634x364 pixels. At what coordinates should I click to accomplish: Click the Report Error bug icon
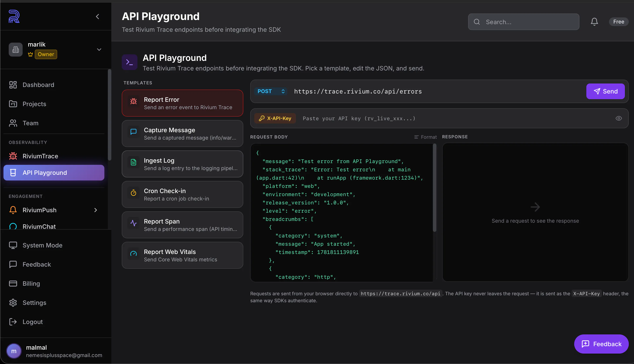(x=133, y=101)
